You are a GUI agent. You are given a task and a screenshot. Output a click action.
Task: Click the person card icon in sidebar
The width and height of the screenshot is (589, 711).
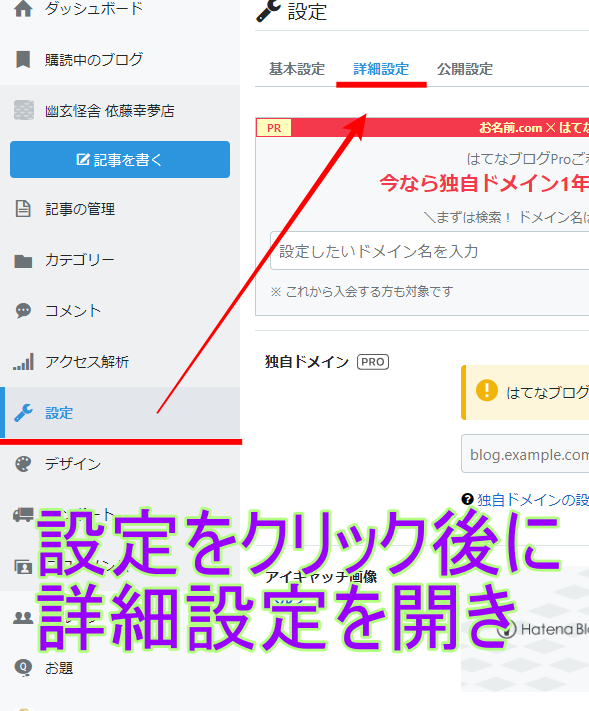[x=23, y=566]
